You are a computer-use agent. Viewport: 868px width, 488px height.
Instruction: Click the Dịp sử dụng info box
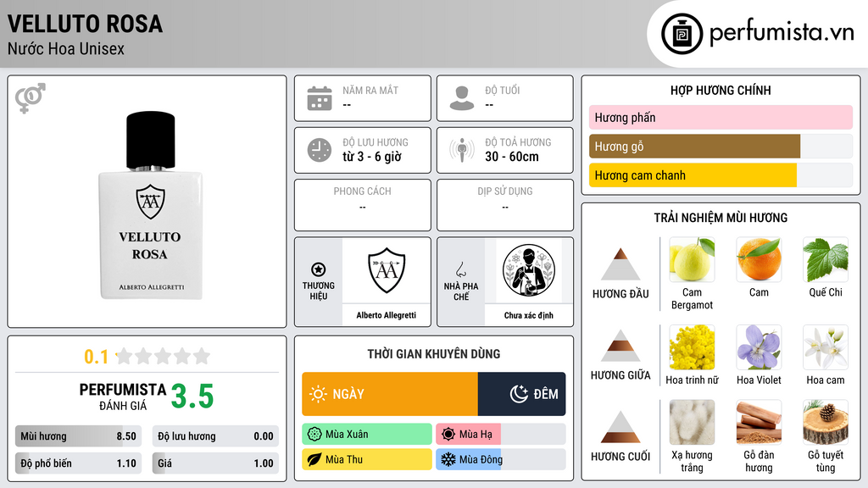[505, 205]
